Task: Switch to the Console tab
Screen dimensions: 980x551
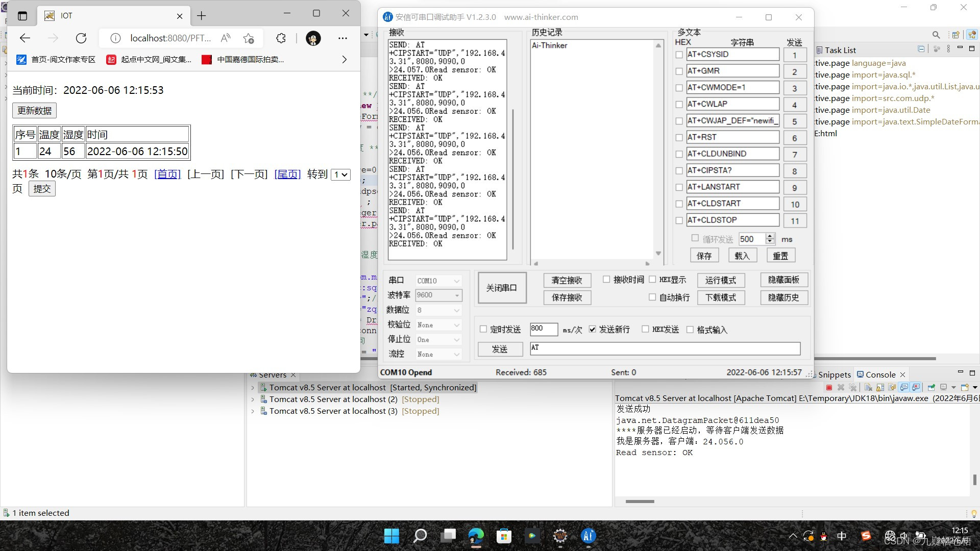Action: 880,374
